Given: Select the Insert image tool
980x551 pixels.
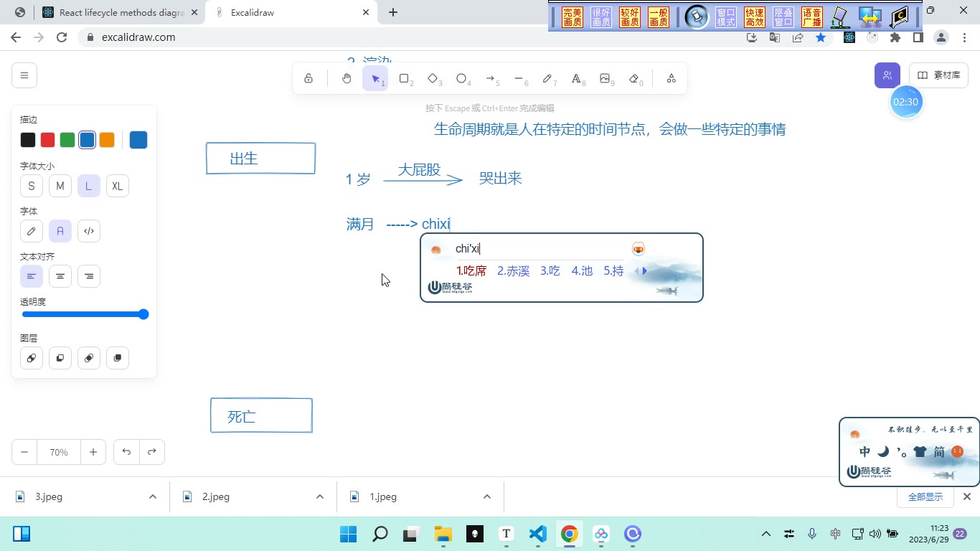Looking at the screenshot, I should 605,78.
